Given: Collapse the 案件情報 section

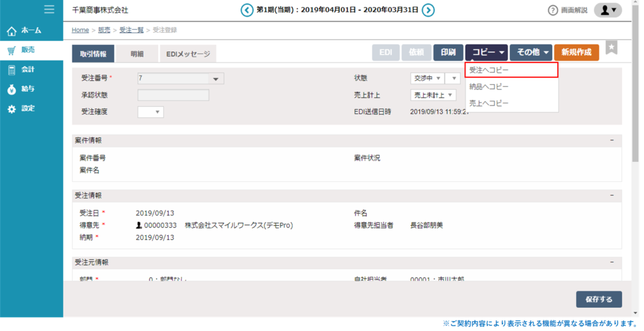Looking at the screenshot, I should pyautogui.click(x=613, y=140).
